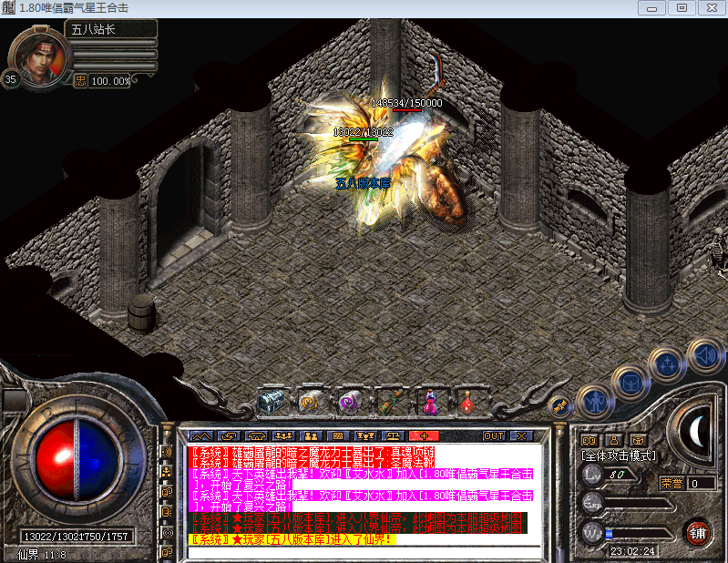Toggle the hierarchy tree chat side icon
The image size is (728, 563).
point(167,472)
